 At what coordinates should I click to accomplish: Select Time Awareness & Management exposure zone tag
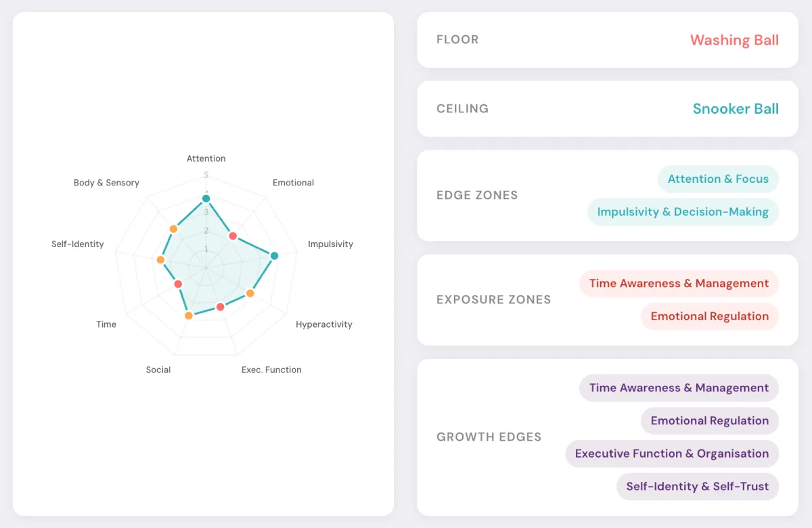(679, 284)
